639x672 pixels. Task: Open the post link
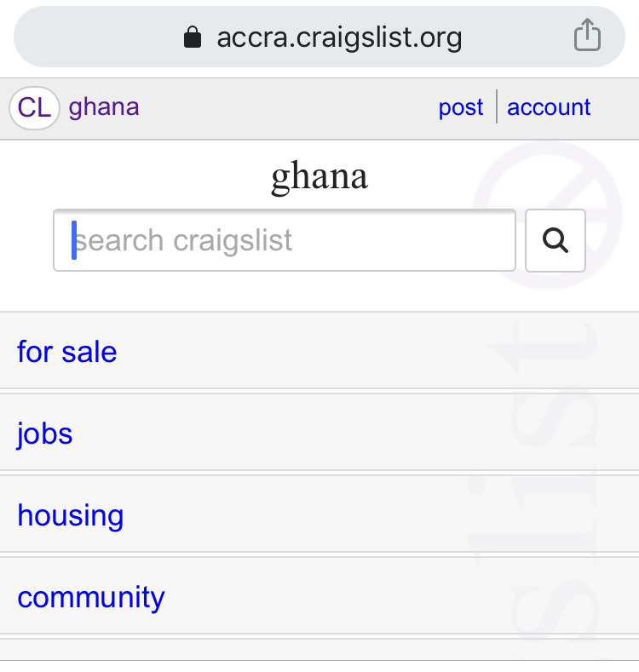pyautogui.click(x=461, y=108)
